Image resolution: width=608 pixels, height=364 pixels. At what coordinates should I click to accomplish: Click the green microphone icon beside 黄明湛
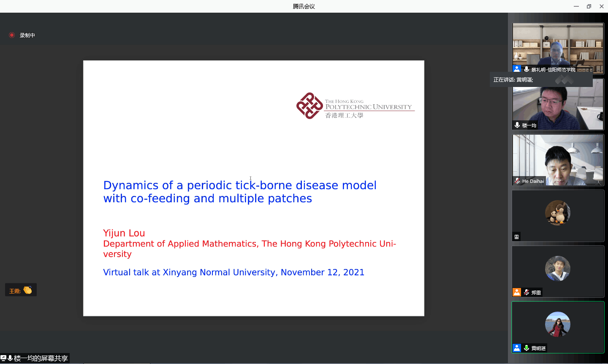[527, 348]
